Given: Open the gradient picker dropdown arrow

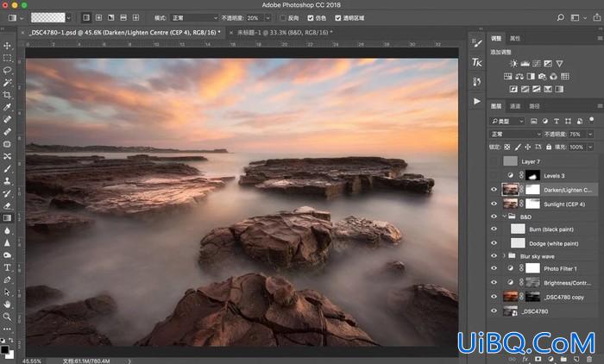Looking at the screenshot, I should [x=68, y=18].
